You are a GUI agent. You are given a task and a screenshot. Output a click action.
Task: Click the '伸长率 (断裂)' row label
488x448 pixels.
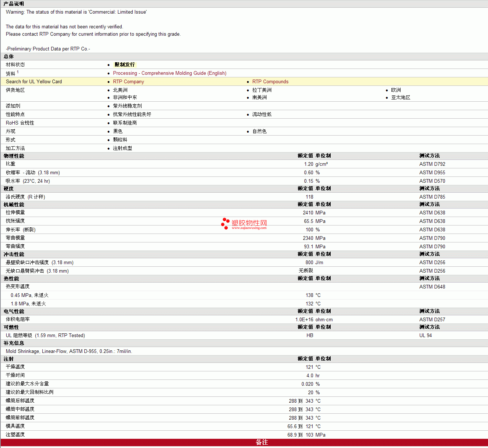pyautogui.click(x=21, y=230)
